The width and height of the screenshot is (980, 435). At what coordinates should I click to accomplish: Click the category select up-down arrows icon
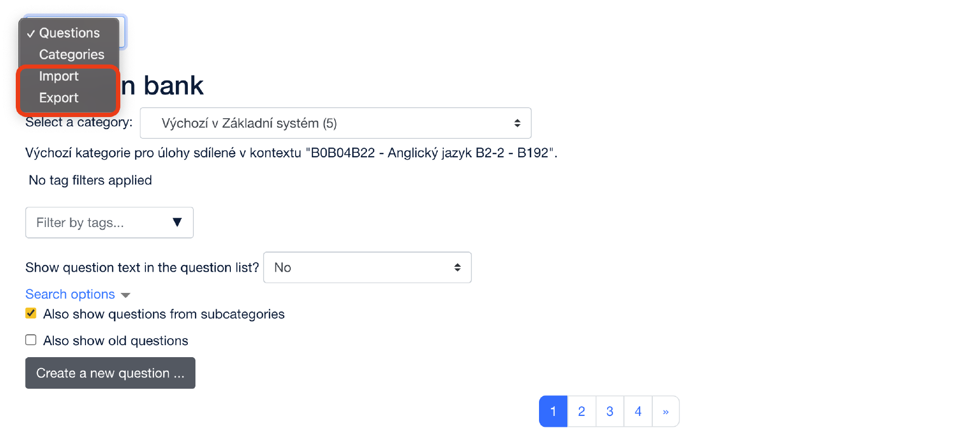point(517,123)
